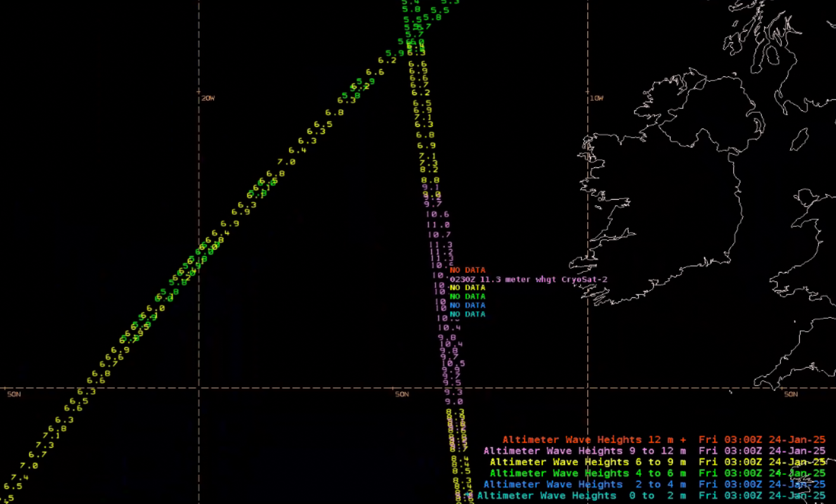
Task: Click the '10.7' wave height value
Action: [440, 235]
